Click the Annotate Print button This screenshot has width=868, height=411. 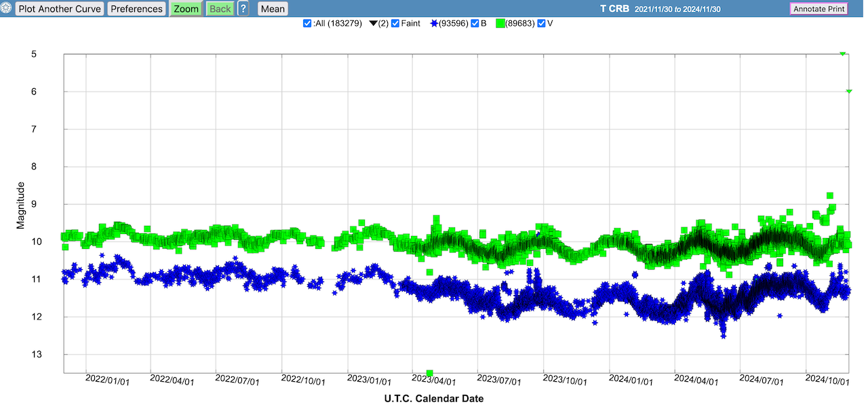click(818, 9)
